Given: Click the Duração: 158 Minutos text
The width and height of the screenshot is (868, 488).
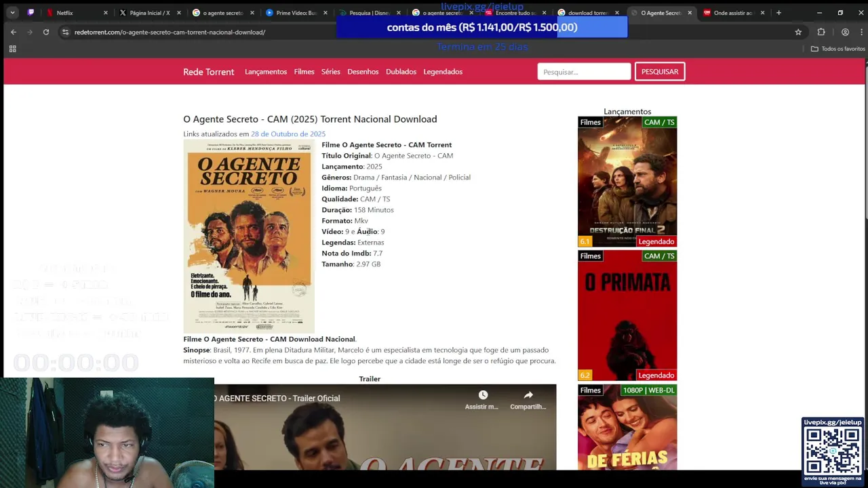Looking at the screenshot, I should (357, 210).
